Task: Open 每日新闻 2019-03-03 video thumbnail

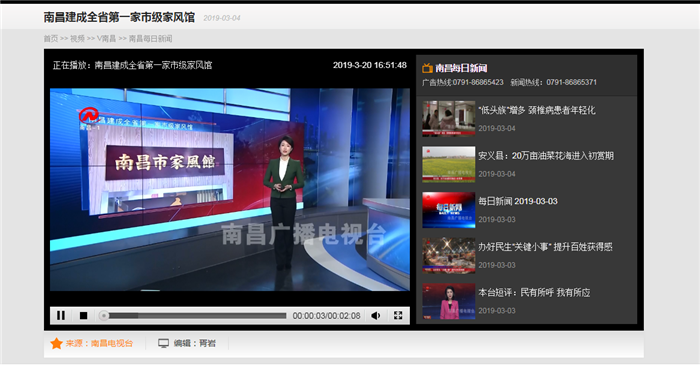Action: coord(449,210)
